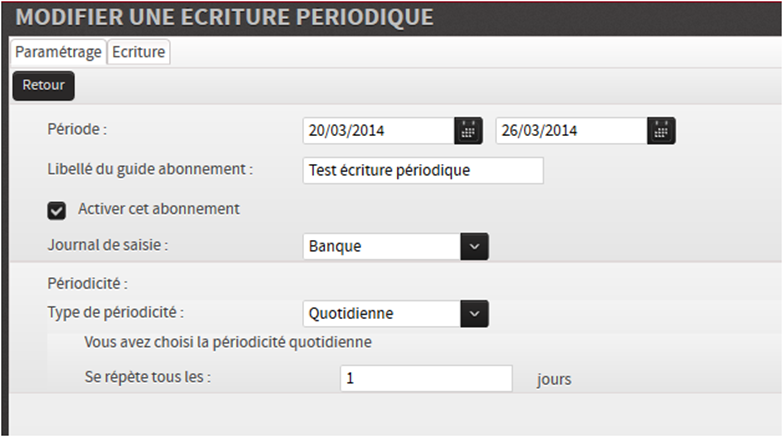The height and width of the screenshot is (436, 782).
Task: Click the Journal de saisie label
Action: tap(108, 245)
